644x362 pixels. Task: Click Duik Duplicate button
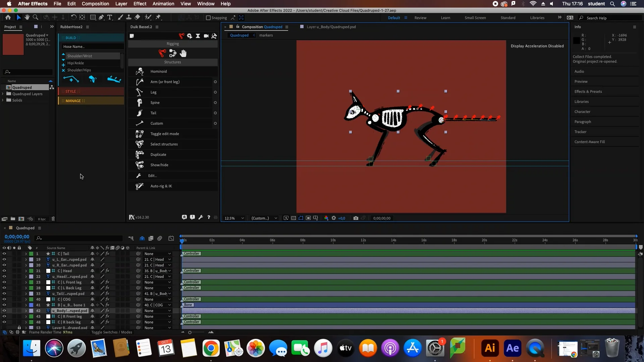click(x=173, y=155)
